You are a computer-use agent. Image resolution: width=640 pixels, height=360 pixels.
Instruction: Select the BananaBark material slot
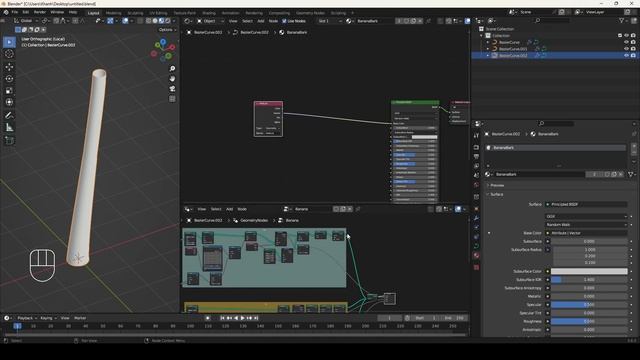[x=556, y=148]
